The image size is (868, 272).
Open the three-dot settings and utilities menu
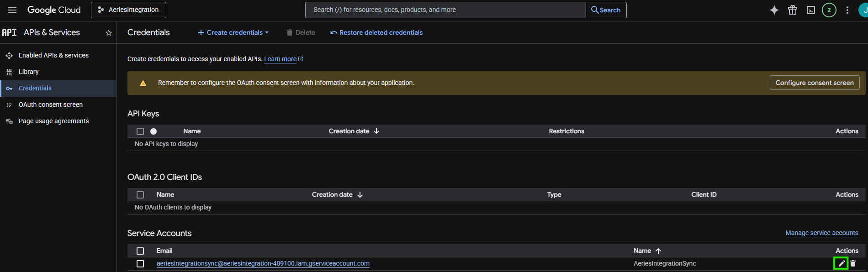click(x=847, y=10)
